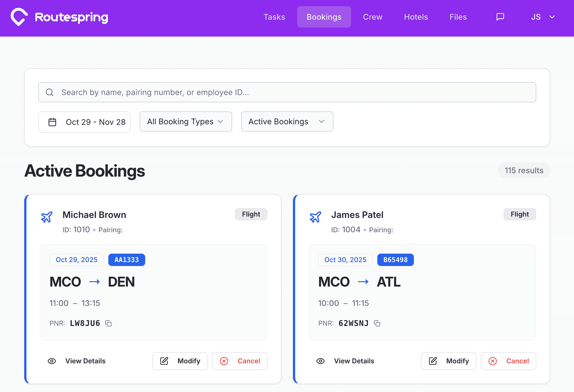The image size is (574, 392).
Task: Open the All Booking Types dropdown
Action: pos(185,121)
